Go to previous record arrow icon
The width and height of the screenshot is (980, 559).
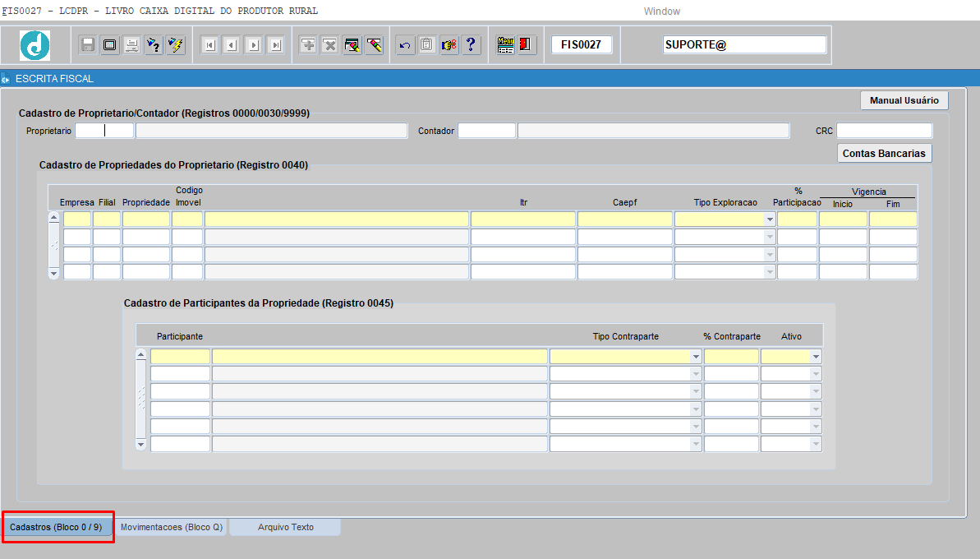pos(232,45)
